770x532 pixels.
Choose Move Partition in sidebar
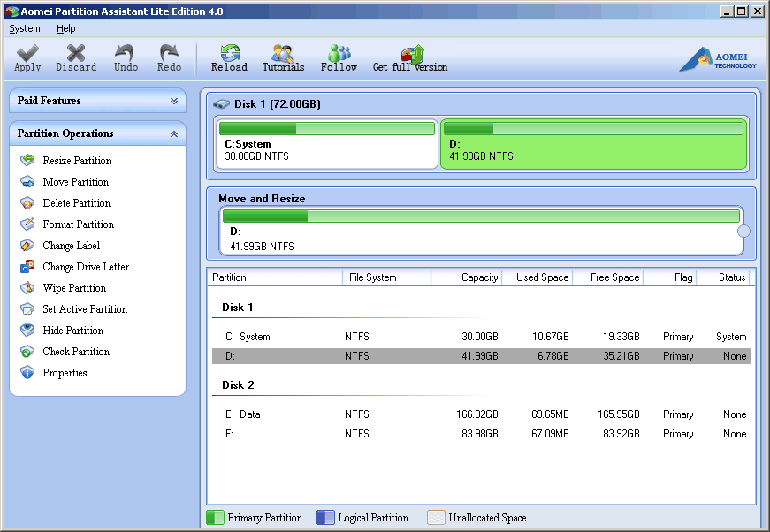click(76, 181)
